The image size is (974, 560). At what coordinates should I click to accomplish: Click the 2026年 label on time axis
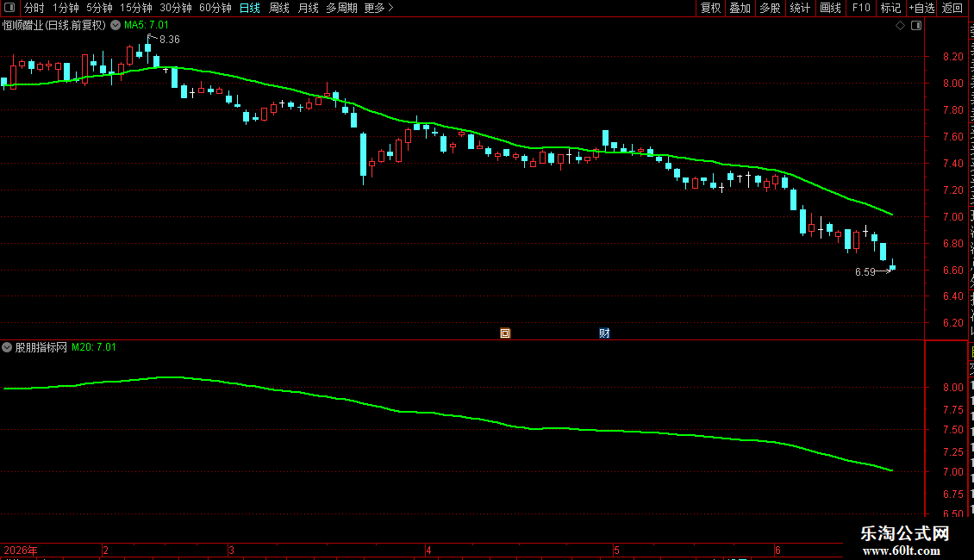click(21, 550)
